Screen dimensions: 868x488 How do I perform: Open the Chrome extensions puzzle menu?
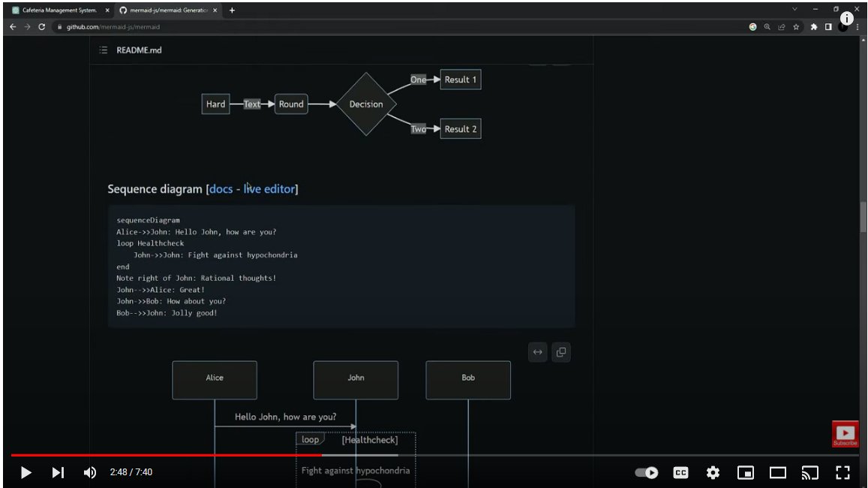pyautogui.click(x=812, y=26)
